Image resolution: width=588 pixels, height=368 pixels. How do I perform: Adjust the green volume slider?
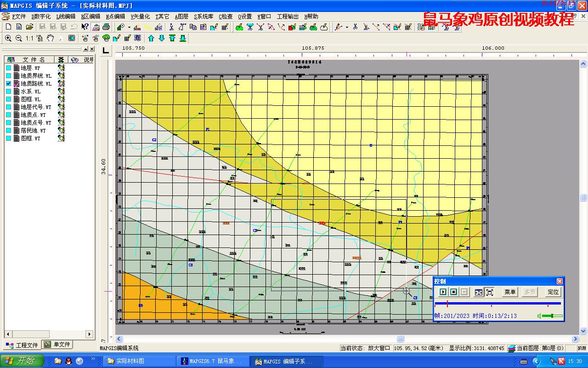pos(553,316)
